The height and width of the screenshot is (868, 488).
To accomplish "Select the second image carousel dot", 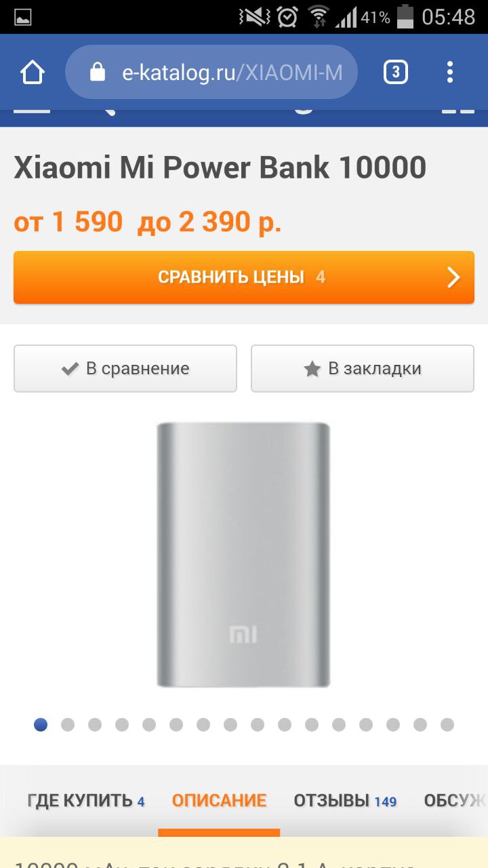I will (x=68, y=724).
